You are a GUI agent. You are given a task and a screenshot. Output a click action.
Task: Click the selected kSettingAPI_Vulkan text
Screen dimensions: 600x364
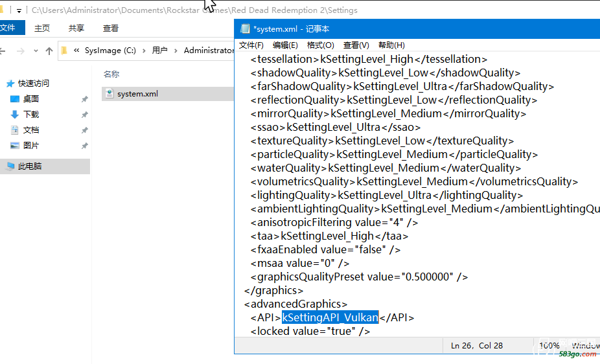click(330, 317)
